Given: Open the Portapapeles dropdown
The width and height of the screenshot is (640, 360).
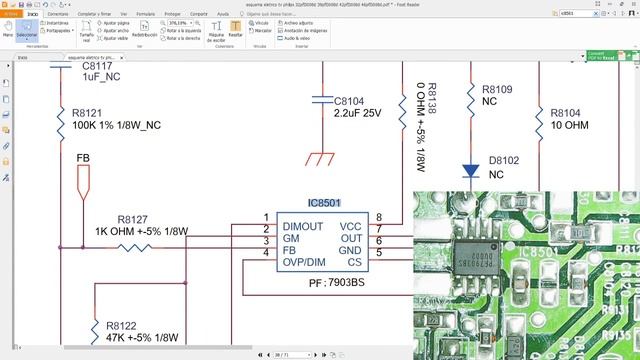Looking at the screenshot, I should 57,31.
